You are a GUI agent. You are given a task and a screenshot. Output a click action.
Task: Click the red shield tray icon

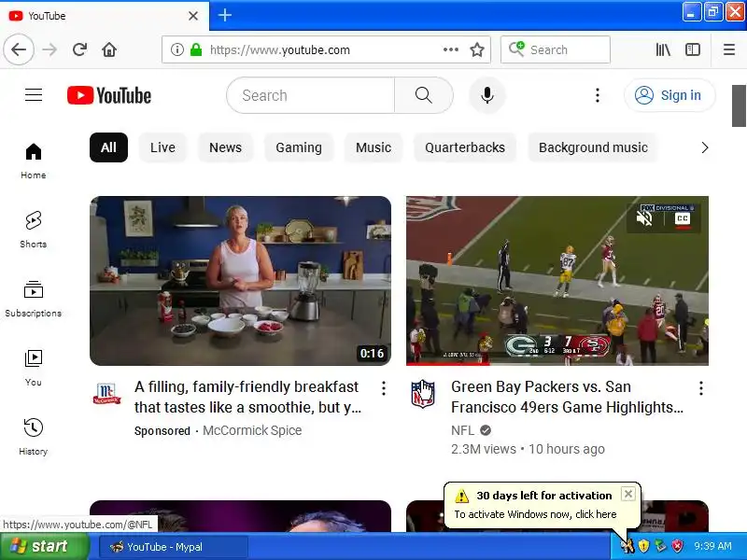point(678,546)
